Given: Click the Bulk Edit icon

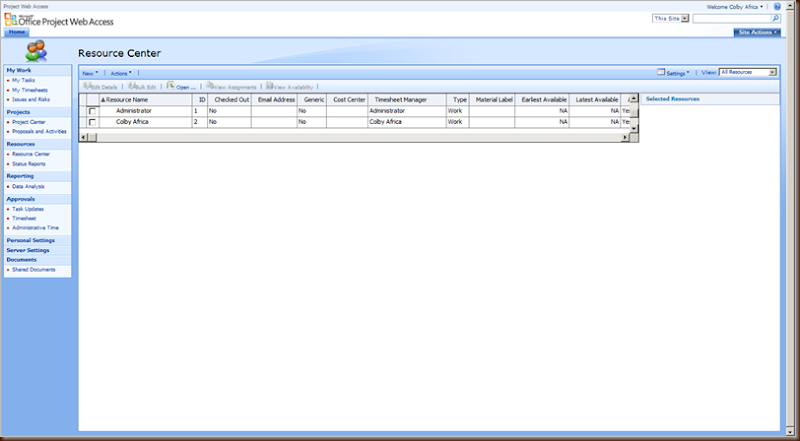Looking at the screenshot, I should point(132,86).
